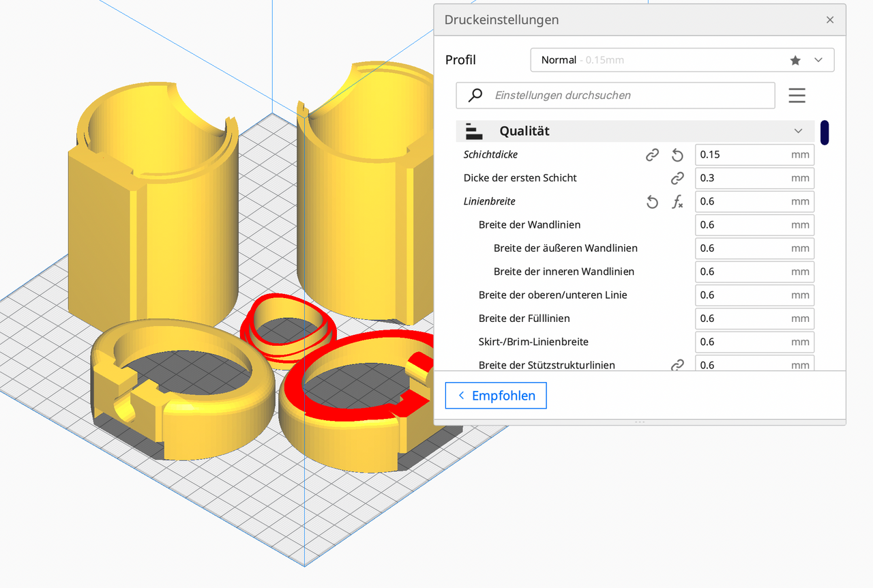The height and width of the screenshot is (588, 873).
Task: Close the Druckeinstellungen panel
Action: click(x=829, y=20)
